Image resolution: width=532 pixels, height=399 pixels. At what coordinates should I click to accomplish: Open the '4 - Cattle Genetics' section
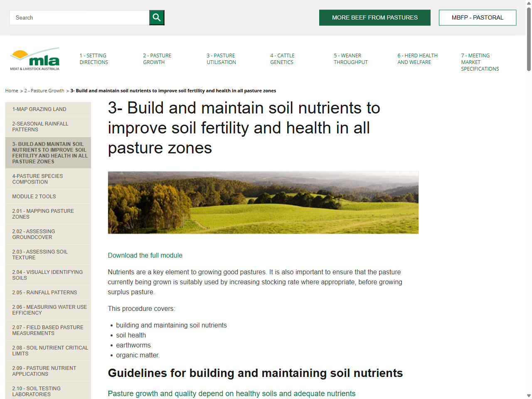coord(282,59)
